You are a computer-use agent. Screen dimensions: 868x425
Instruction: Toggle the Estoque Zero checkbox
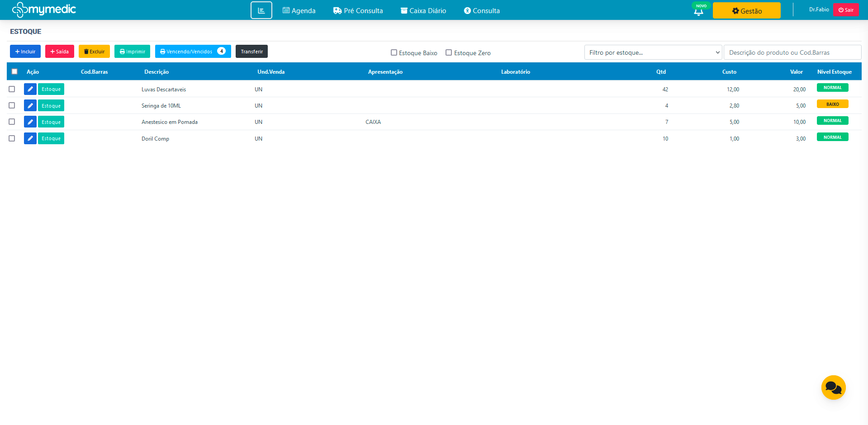pos(449,52)
